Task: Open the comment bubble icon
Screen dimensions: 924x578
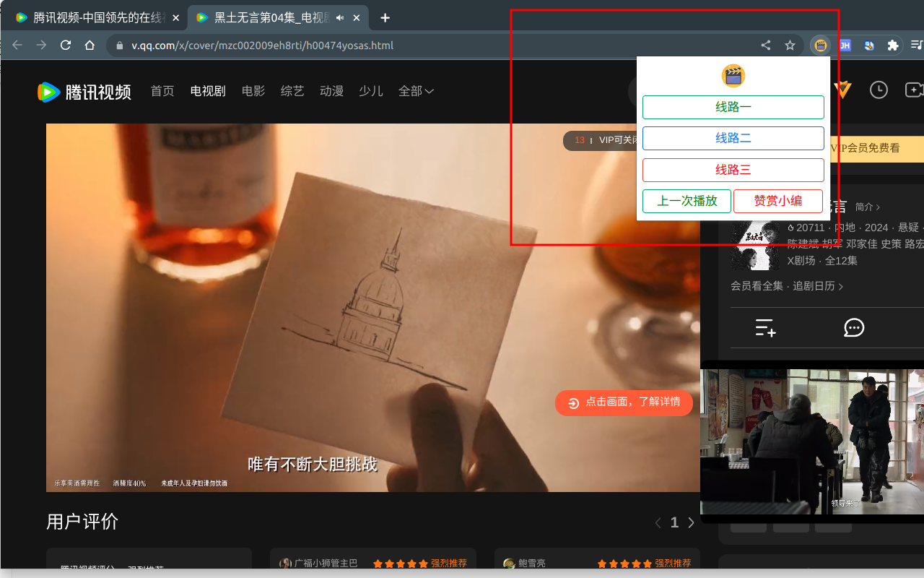Action: click(x=854, y=327)
